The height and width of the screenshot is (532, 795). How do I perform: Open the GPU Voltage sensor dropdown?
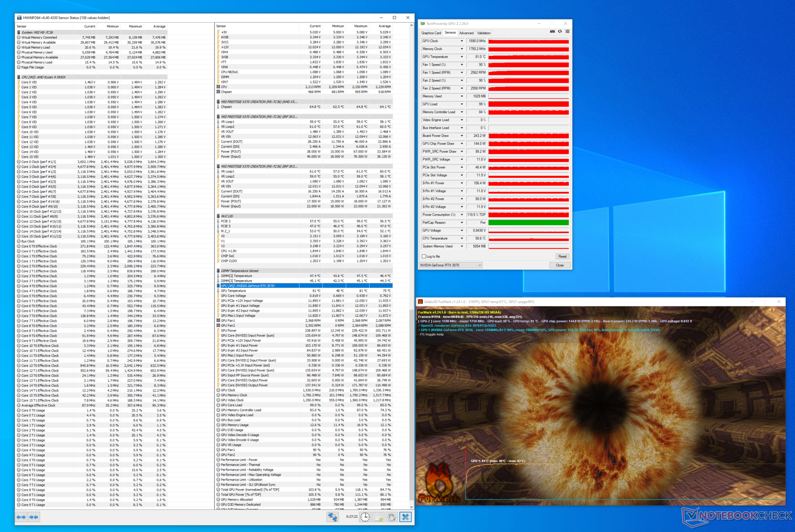point(462,231)
